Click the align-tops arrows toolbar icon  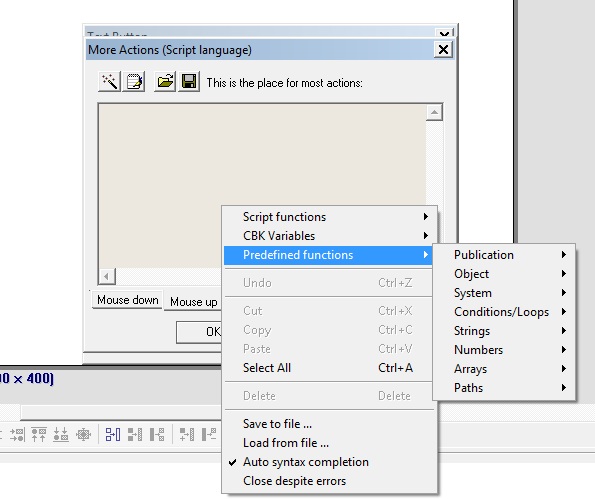tap(39, 434)
